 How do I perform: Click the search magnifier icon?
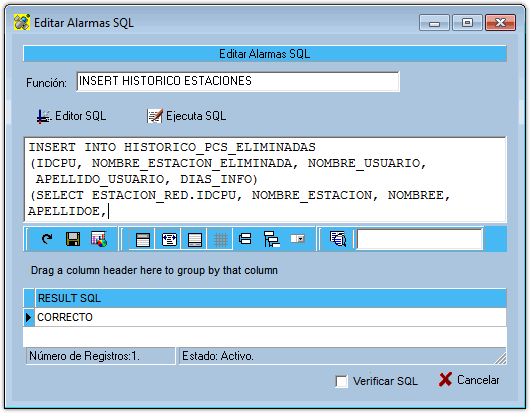coord(338,239)
